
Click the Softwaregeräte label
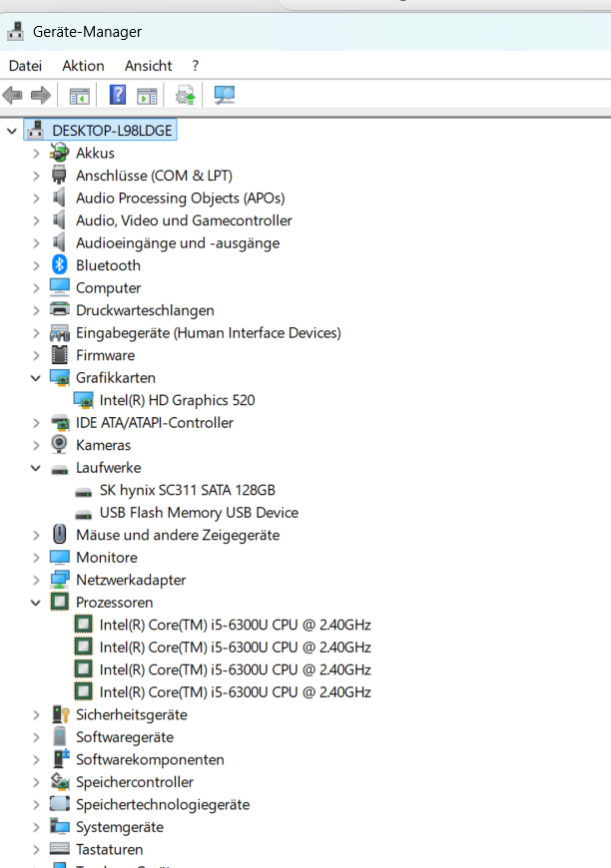click(x=125, y=737)
